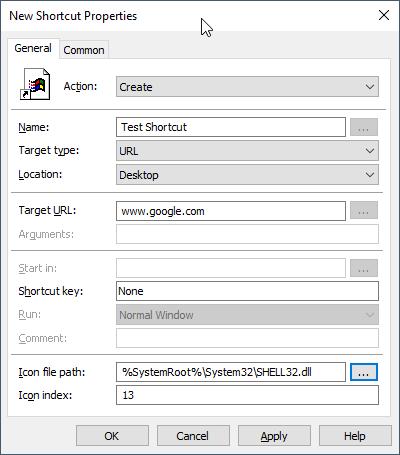
Task: Click into the Target URL text field
Action: 231,211
